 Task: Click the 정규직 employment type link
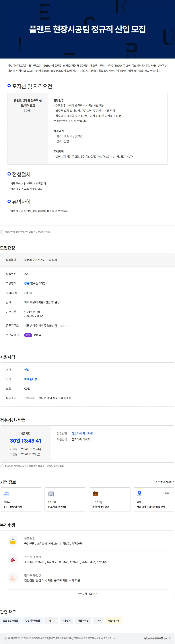click(28, 283)
